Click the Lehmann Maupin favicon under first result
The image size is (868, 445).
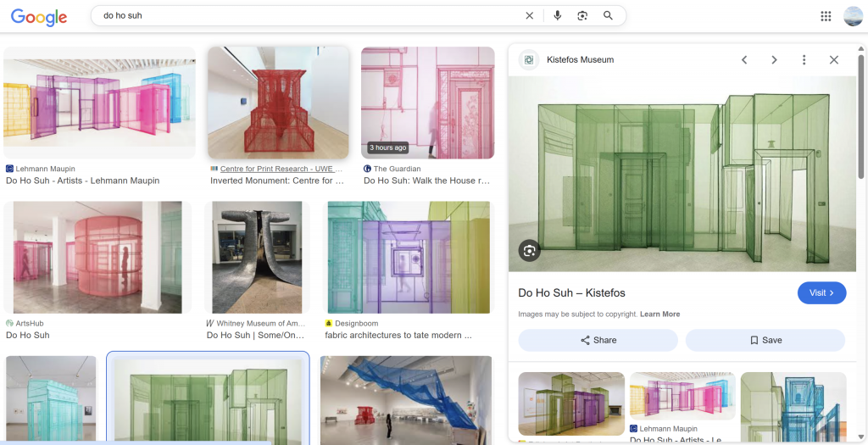tap(9, 169)
